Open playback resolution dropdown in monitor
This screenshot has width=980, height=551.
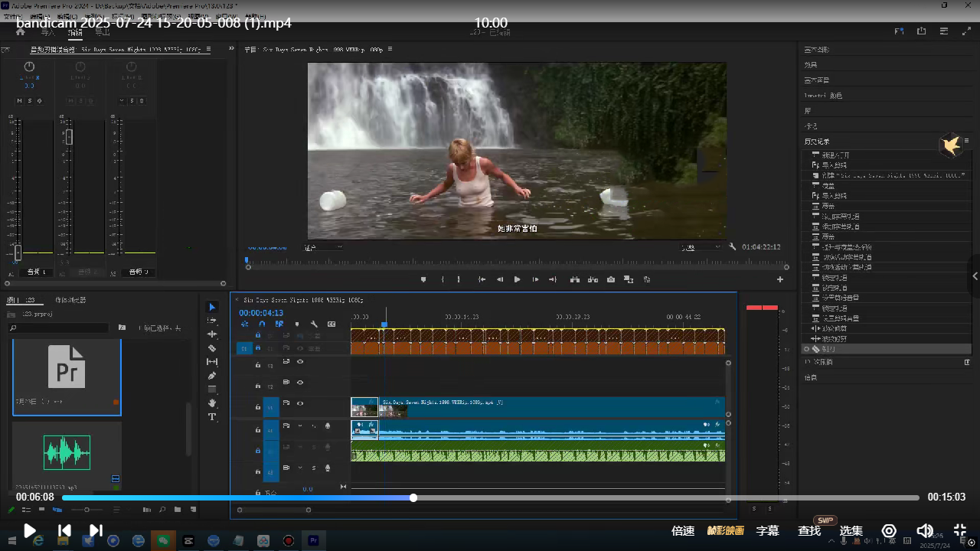pos(701,247)
